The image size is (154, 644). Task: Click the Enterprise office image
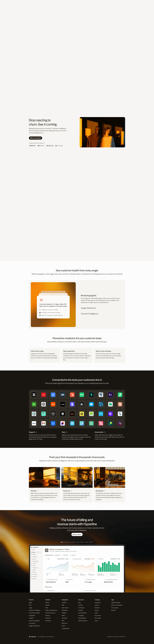click(x=109, y=477)
